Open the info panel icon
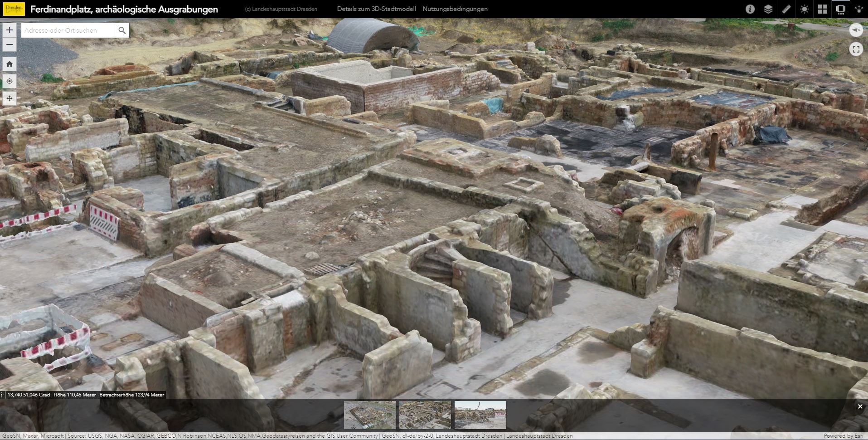Viewport: 868px width, 440px height. coord(750,9)
